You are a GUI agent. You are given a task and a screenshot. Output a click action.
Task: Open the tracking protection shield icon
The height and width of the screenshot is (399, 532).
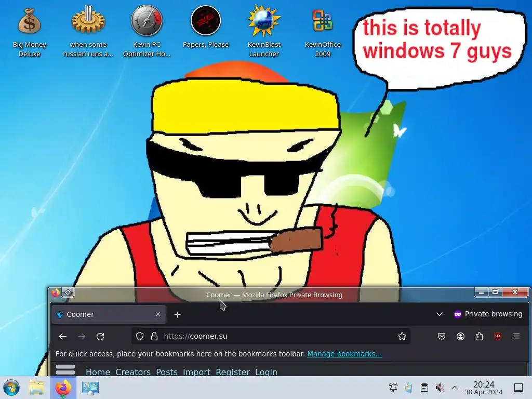click(140, 336)
